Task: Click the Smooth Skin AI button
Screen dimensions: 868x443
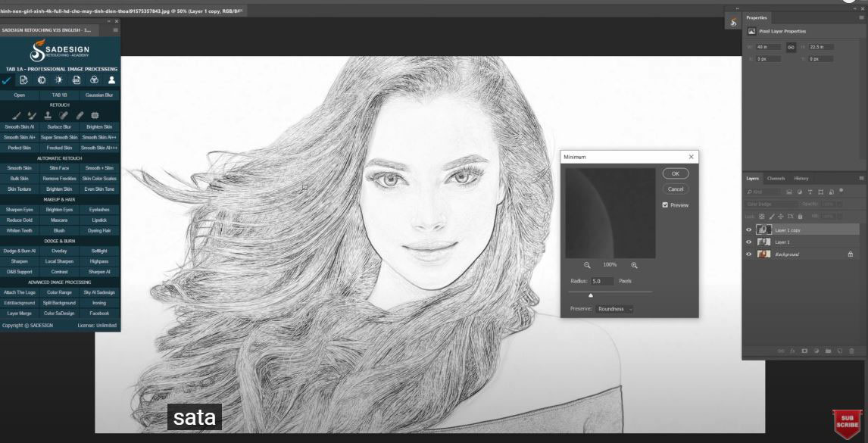Action: click(20, 126)
